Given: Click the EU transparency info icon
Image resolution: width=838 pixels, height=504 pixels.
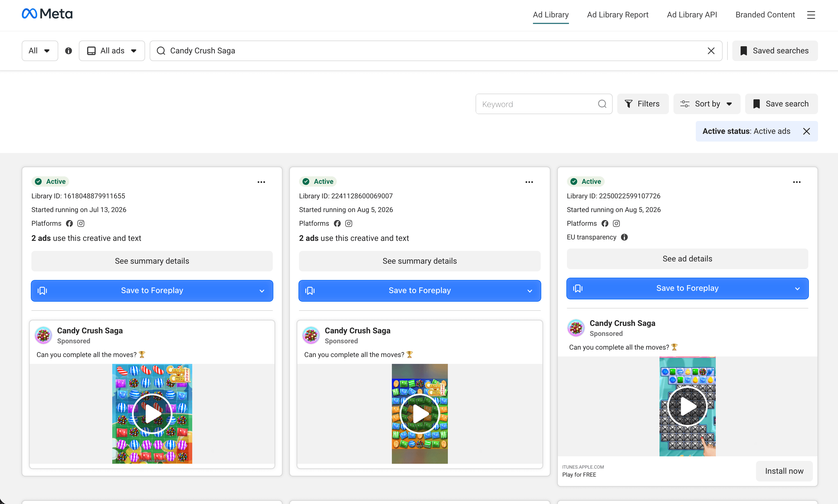Looking at the screenshot, I should (x=624, y=237).
